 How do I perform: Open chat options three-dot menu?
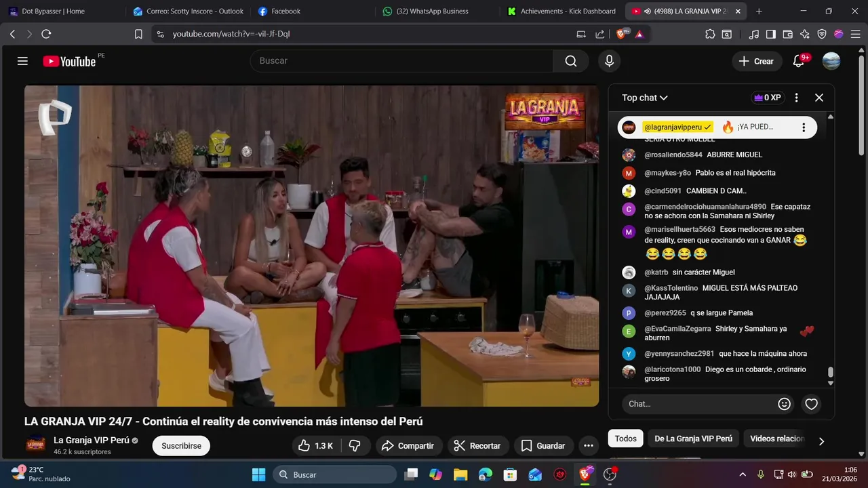[x=797, y=98]
